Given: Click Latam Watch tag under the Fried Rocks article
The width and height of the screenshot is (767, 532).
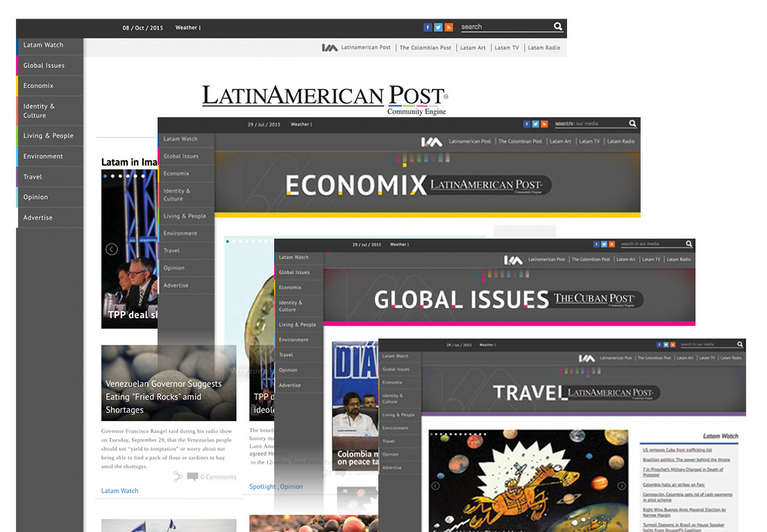Looking at the screenshot, I should point(120,491).
